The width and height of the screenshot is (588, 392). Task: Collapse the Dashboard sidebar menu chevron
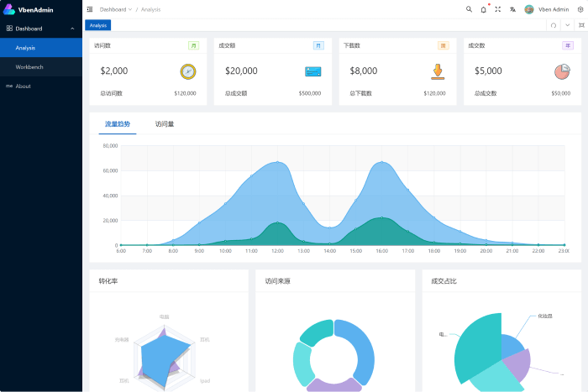coord(72,29)
